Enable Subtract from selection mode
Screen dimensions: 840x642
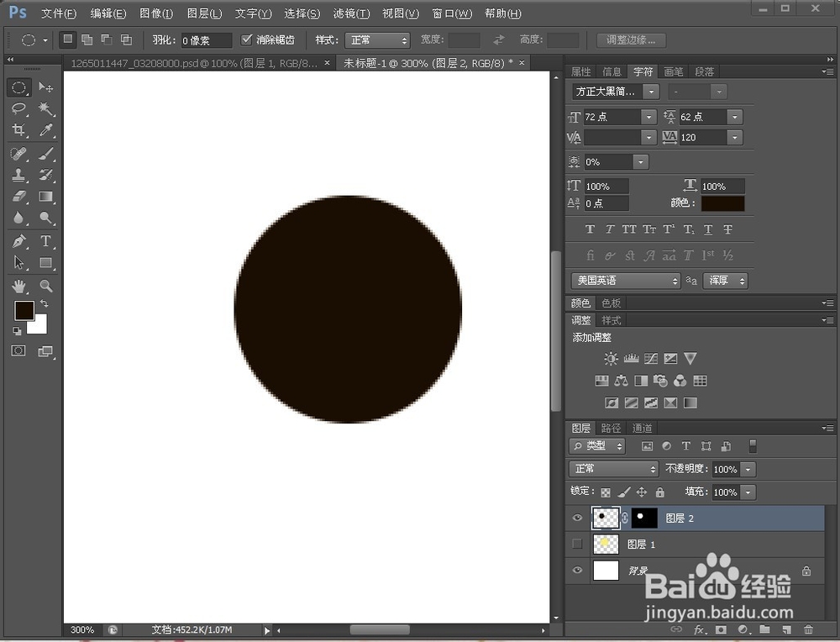coord(107,39)
